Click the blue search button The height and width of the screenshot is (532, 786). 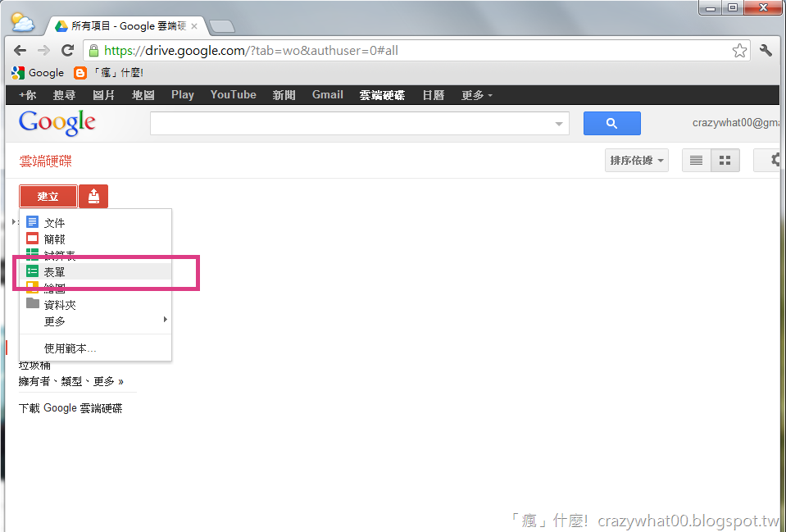click(x=611, y=123)
